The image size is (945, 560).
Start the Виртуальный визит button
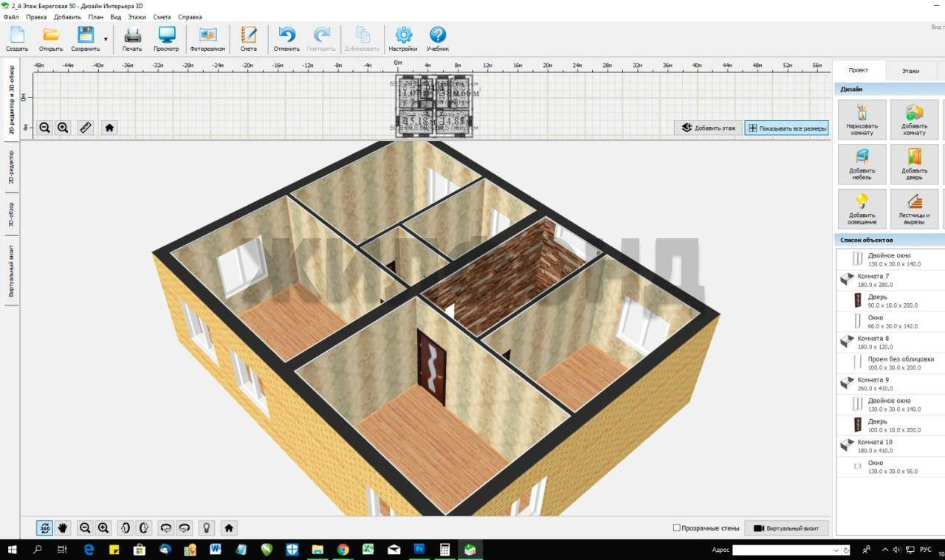click(x=786, y=528)
